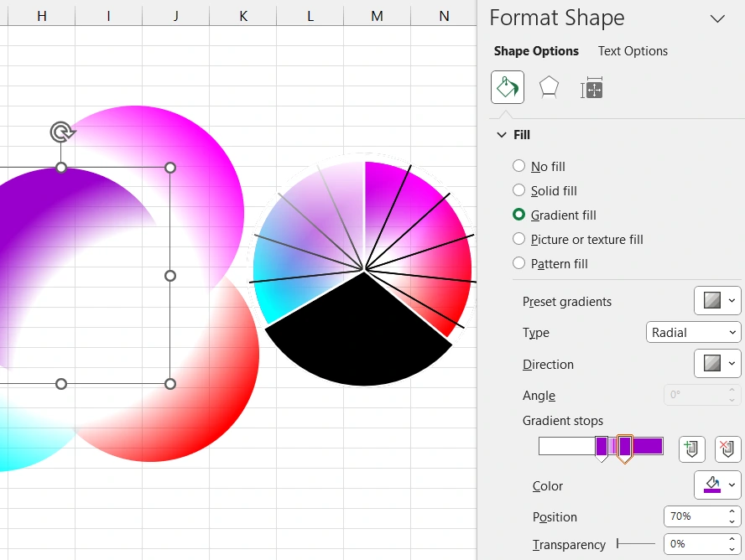The image size is (745, 560).
Task: Collapse the Fill section
Action: coord(500,134)
